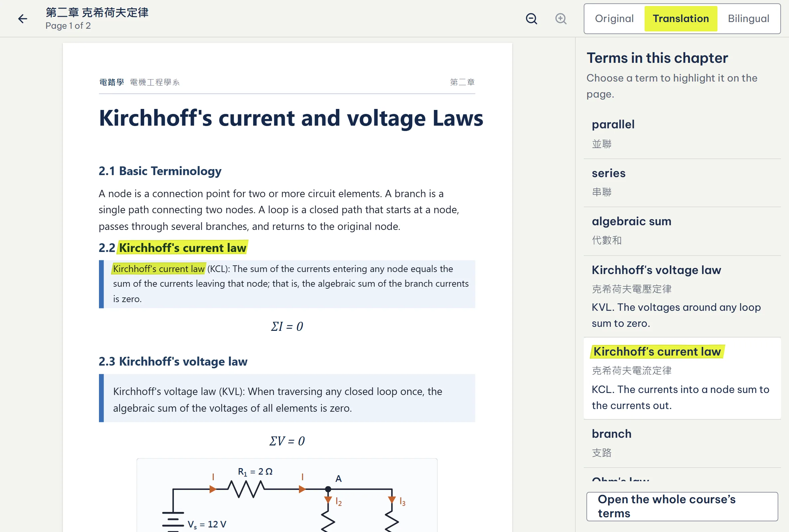Click the 'Terms in this chapter' heading
This screenshot has height=532, width=789.
657,58
